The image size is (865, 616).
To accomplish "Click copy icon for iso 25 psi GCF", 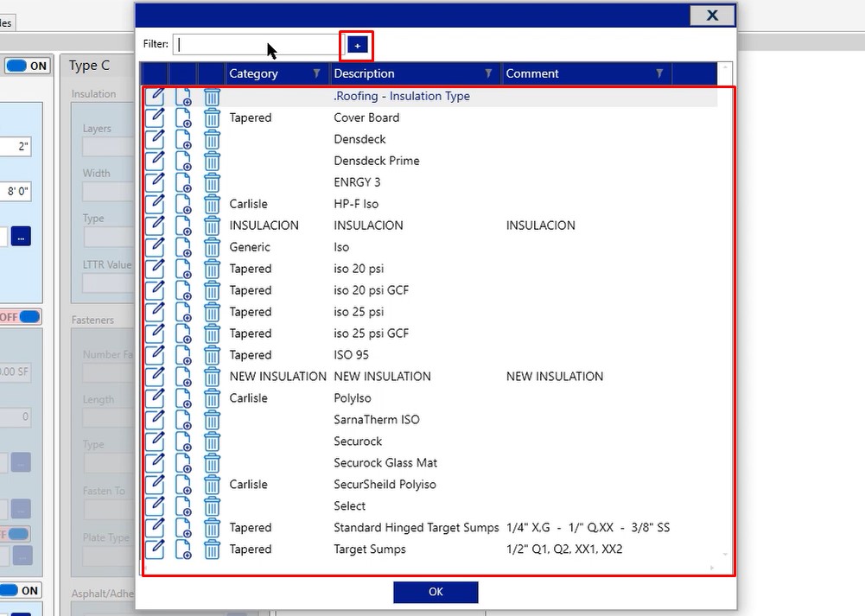I will [x=183, y=333].
